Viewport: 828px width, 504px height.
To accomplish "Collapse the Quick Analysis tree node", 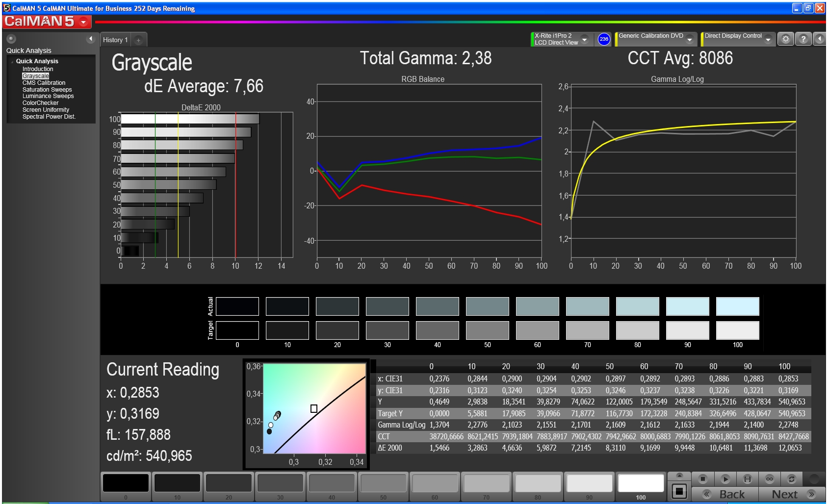I will pos(12,61).
